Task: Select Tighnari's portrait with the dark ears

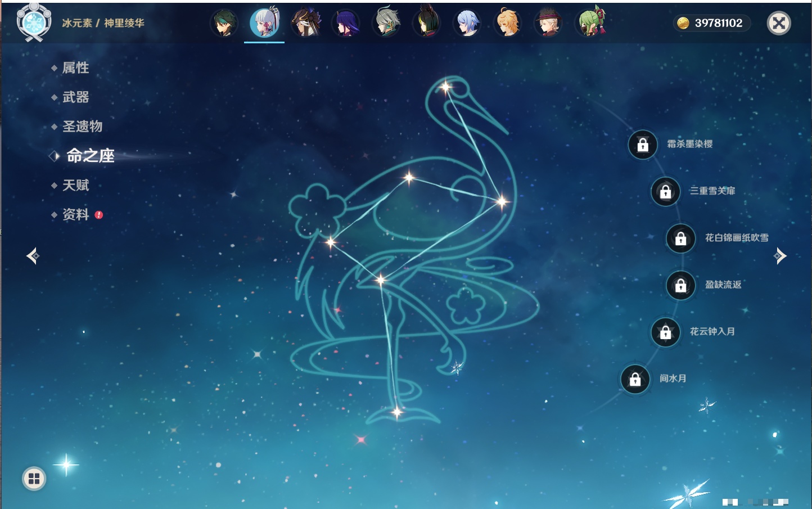Action: point(427,24)
